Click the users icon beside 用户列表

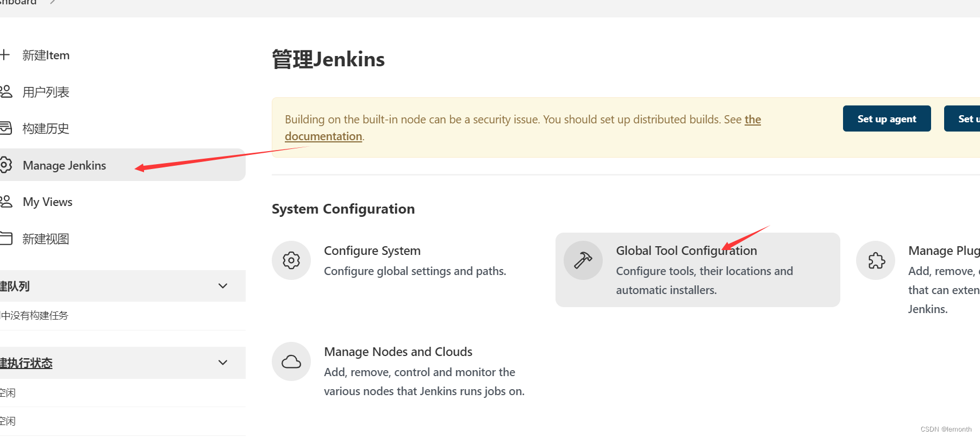[6, 91]
